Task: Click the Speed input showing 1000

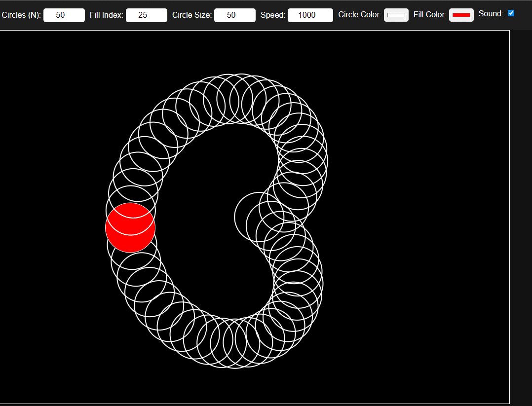Action: click(x=310, y=15)
